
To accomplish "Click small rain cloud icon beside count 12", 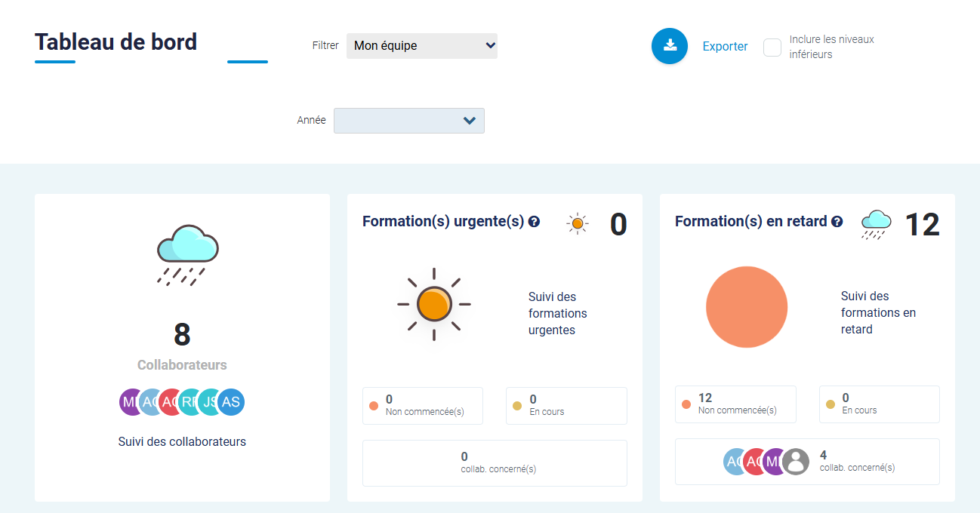I will (x=877, y=224).
